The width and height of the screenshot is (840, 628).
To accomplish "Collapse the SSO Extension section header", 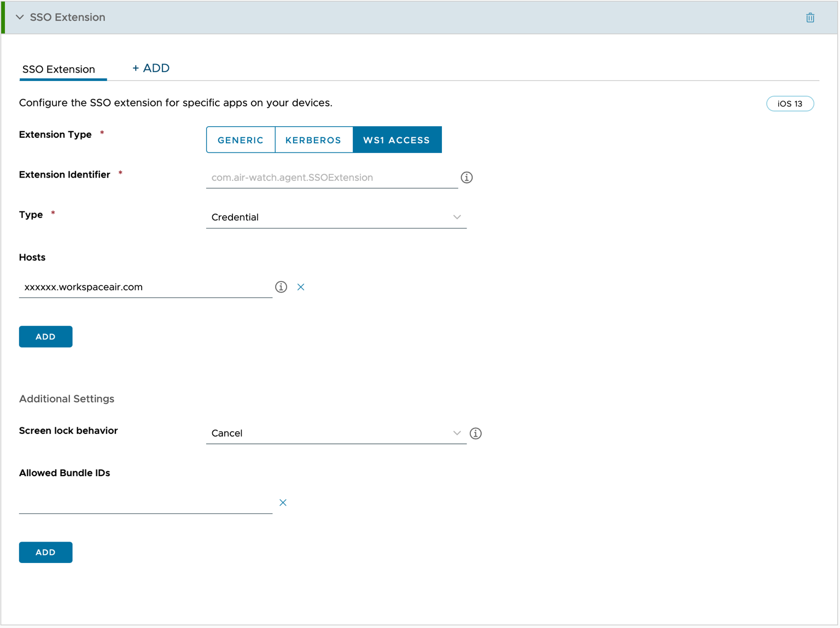I will (20, 17).
